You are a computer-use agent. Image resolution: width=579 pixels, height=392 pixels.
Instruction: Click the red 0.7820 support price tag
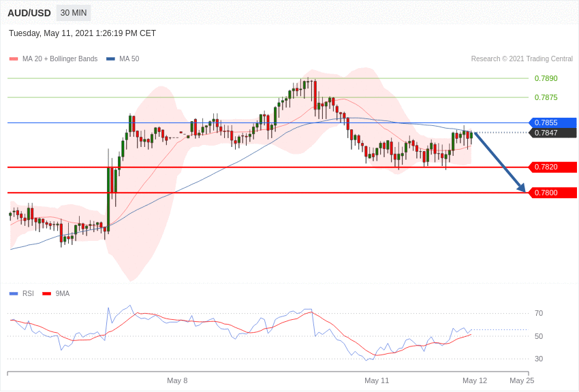[553, 167]
